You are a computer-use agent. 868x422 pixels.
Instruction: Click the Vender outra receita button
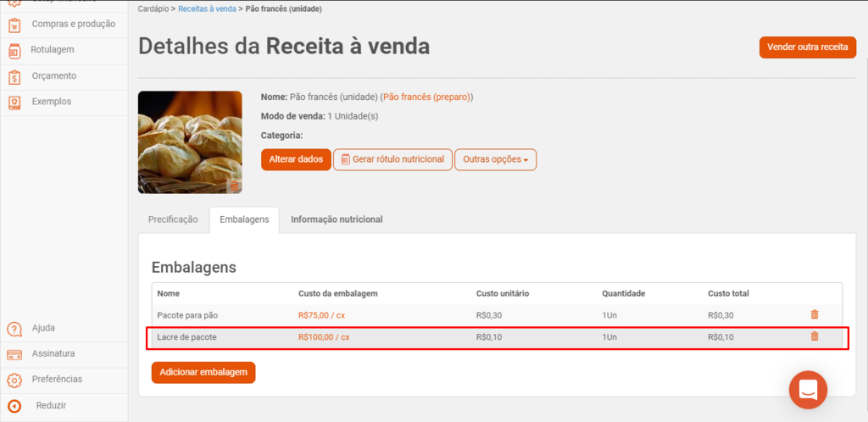(808, 47)
